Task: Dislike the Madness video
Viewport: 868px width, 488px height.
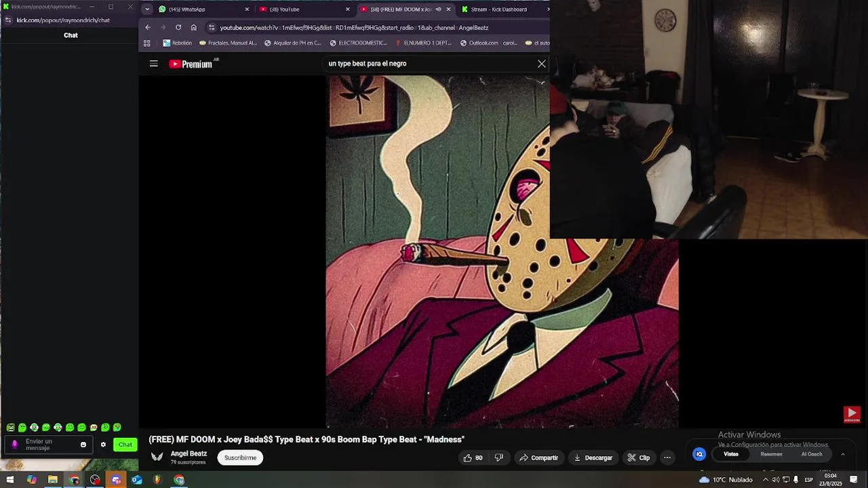Action: click(x=499, y=458)
